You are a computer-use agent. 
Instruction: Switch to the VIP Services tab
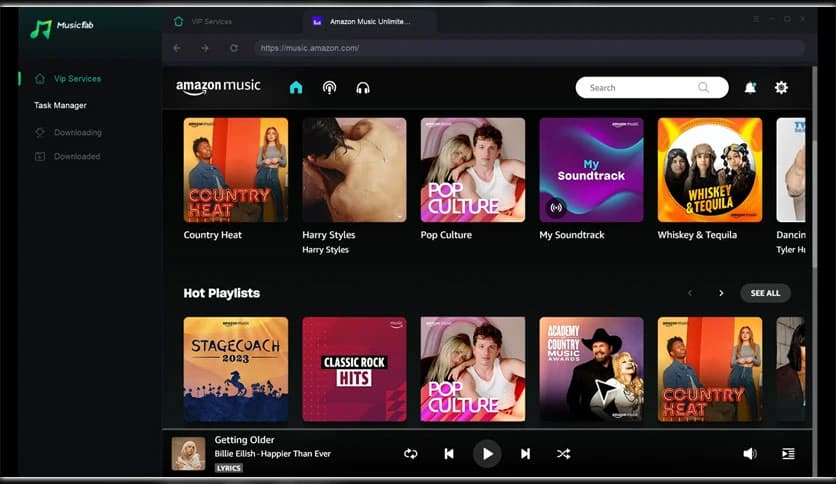point(204,21)
